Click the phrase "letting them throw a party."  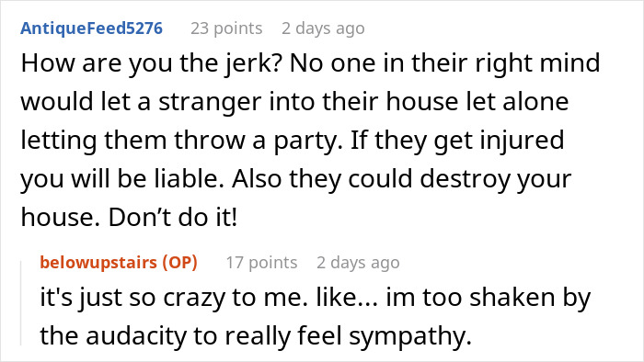(181, 141)
